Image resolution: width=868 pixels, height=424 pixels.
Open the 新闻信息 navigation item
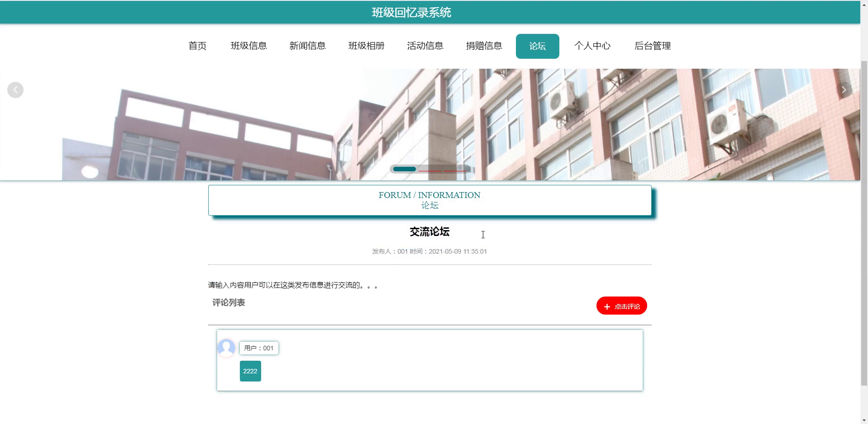point(308,46)
